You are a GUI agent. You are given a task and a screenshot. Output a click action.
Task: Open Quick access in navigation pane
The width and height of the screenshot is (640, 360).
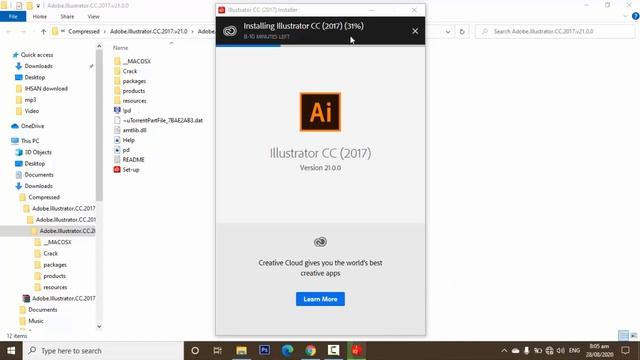coord(33,55)
